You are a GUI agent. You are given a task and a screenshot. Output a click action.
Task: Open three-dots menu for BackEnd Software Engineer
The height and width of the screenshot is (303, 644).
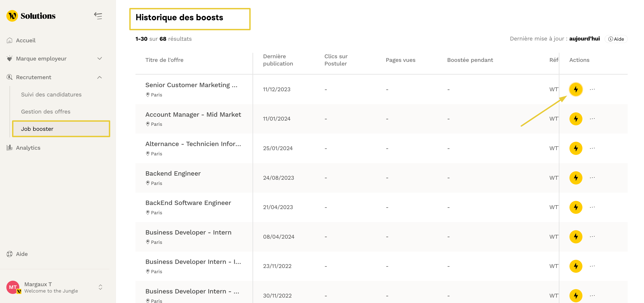(592, 207)
